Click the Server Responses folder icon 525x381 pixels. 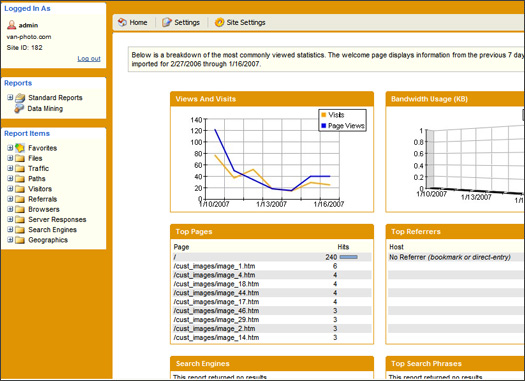pos(20,219)
